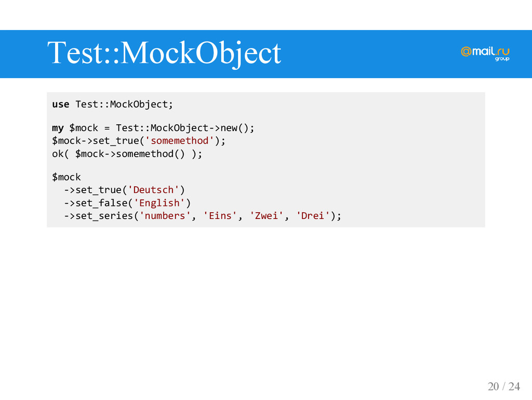
Task: Click the slide number 20 / 24
Action: (x=503, y=386)
